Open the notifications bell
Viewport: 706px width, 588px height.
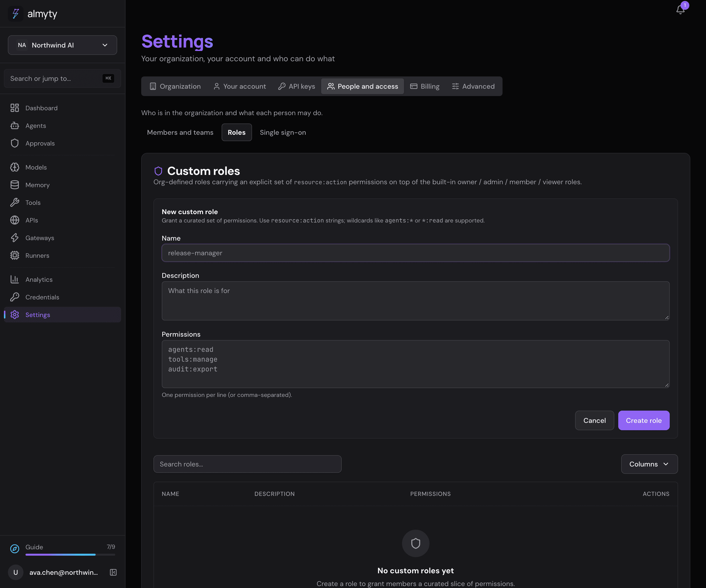click(680, 9)
